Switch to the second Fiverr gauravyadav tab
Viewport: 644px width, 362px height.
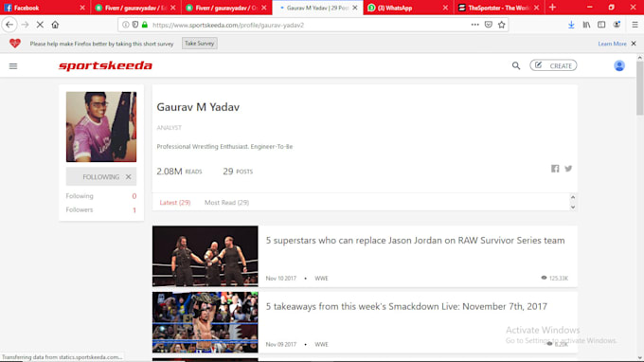[226, 8]
